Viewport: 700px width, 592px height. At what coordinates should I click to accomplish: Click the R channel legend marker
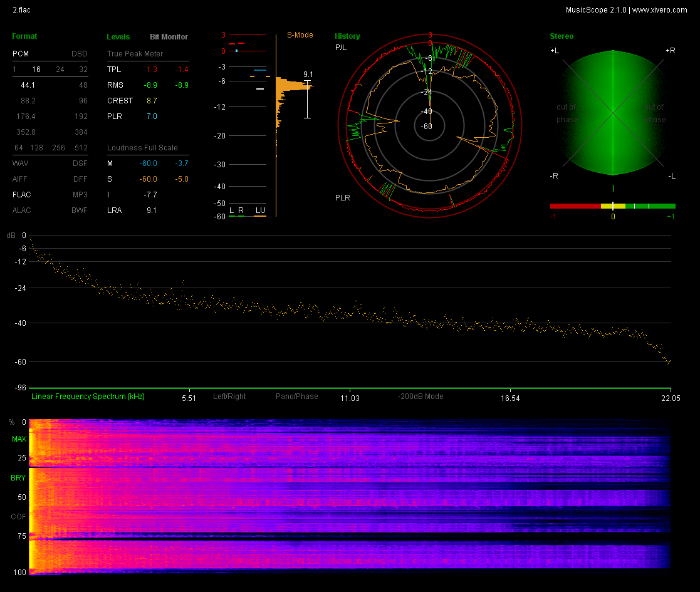(x=241, y=210)
